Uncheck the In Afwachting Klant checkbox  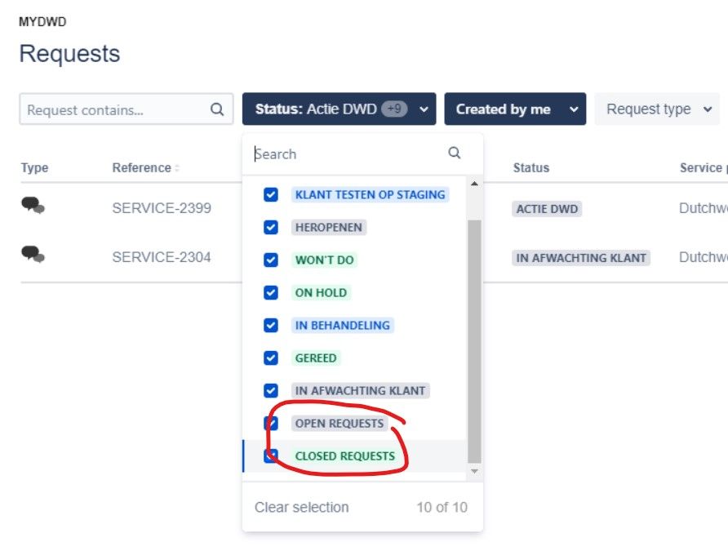pyautogui.click(x=271, y=390)
